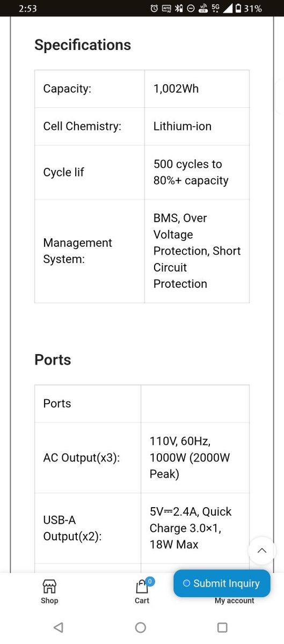The height and width of the screenshot is (644, 284).
Task: Tap the 5G signal indicator
Action: pos(216,8)
